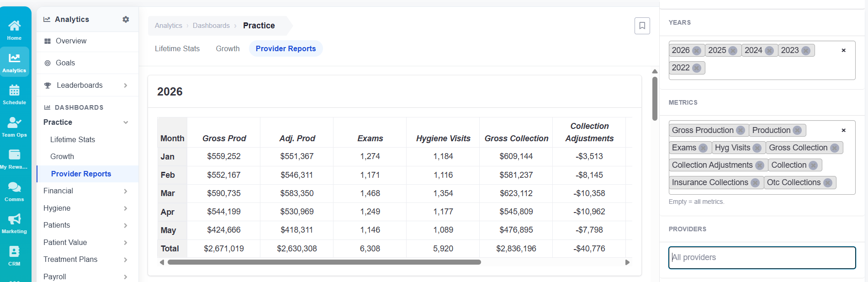Bookmark this Practice dashboard

pos(642,26)
